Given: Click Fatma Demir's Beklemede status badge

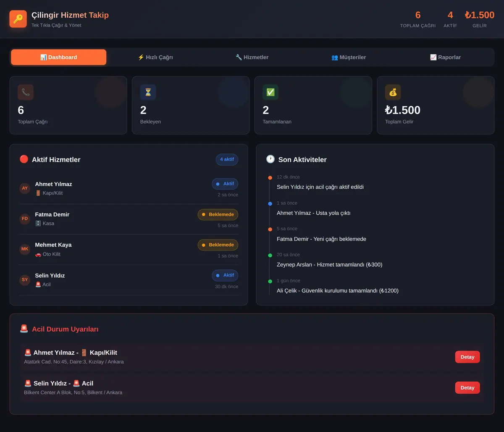Looking at the screenshot, I should pyautogui.click(x=218, y=215).
